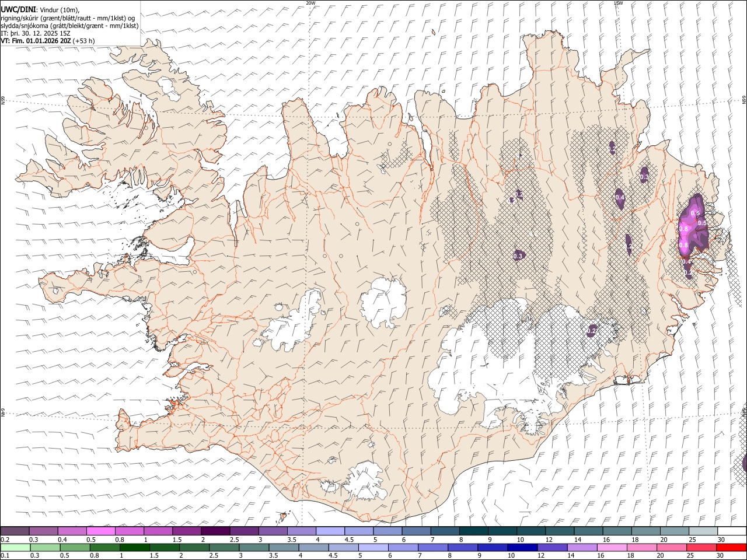Select the grey-green 3–3.5 rain legend swatch
The height and width of the screenshot is (560, 747).
click(253, 547)
